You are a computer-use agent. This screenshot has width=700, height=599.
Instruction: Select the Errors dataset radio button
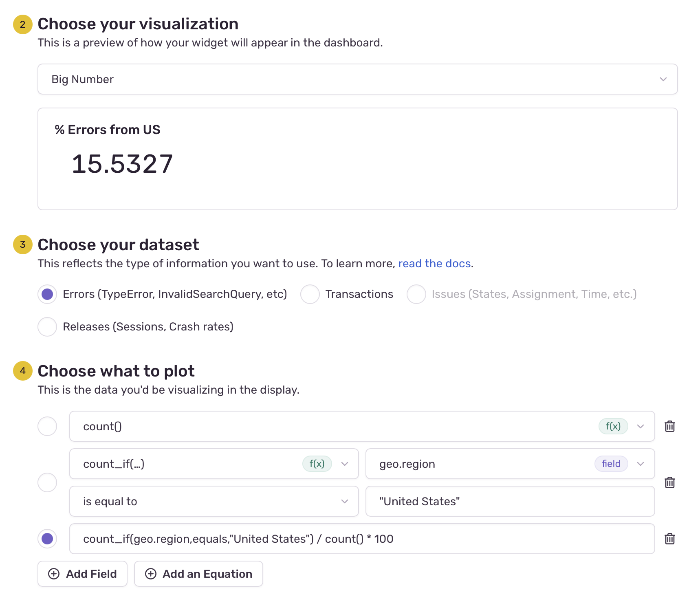(47, 294)
